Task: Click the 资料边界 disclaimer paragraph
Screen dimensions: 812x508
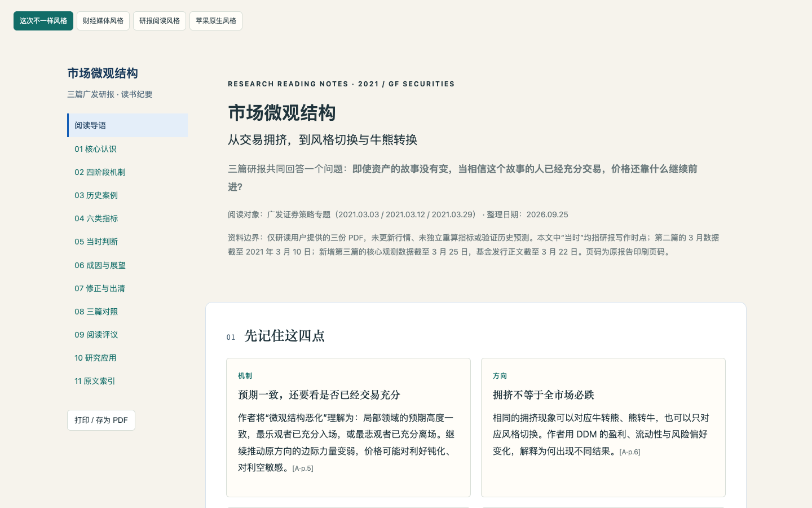Action: pyautogui.click(x=474, y=245)
